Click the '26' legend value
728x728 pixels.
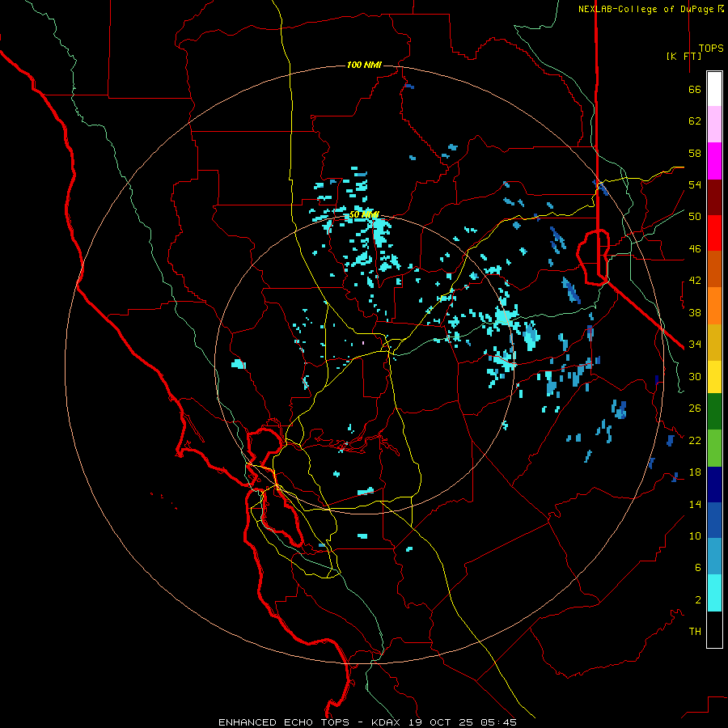click(x=695, y=408)
